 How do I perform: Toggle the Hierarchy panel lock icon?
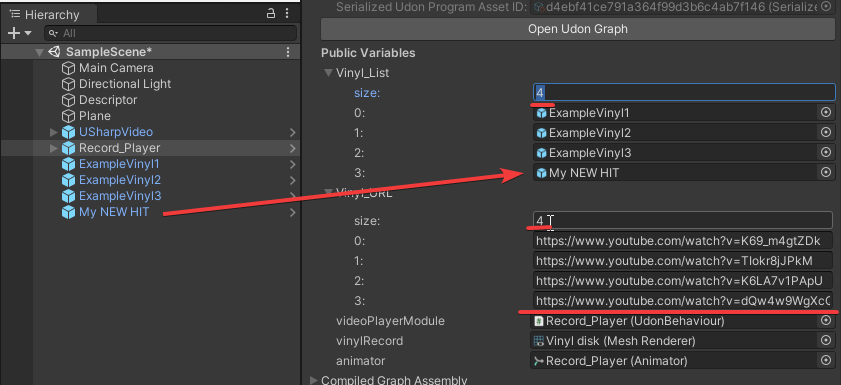click(x=271, y=14)
